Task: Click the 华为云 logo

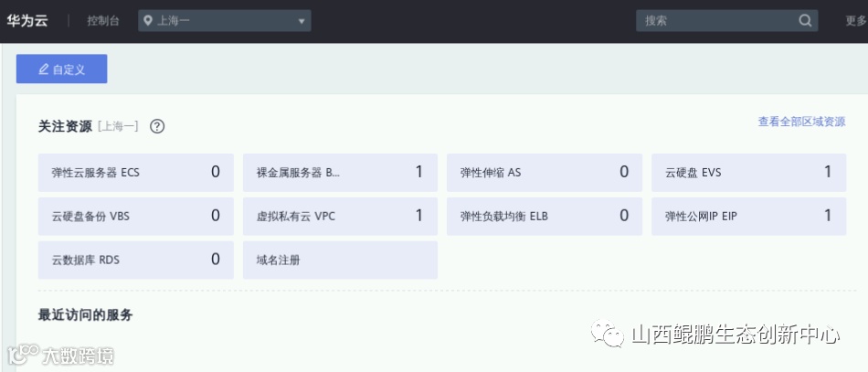Action: coord(27,20)
